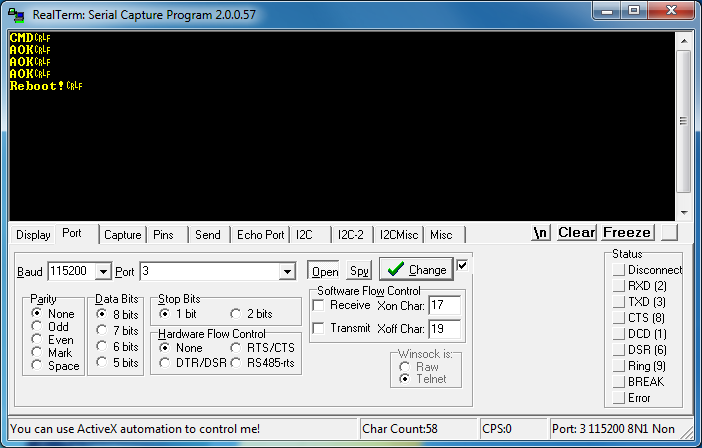The width and height of the screenshot is (702, 448).
Task: Select 1 bit stop bits
Action: (178, 314)
